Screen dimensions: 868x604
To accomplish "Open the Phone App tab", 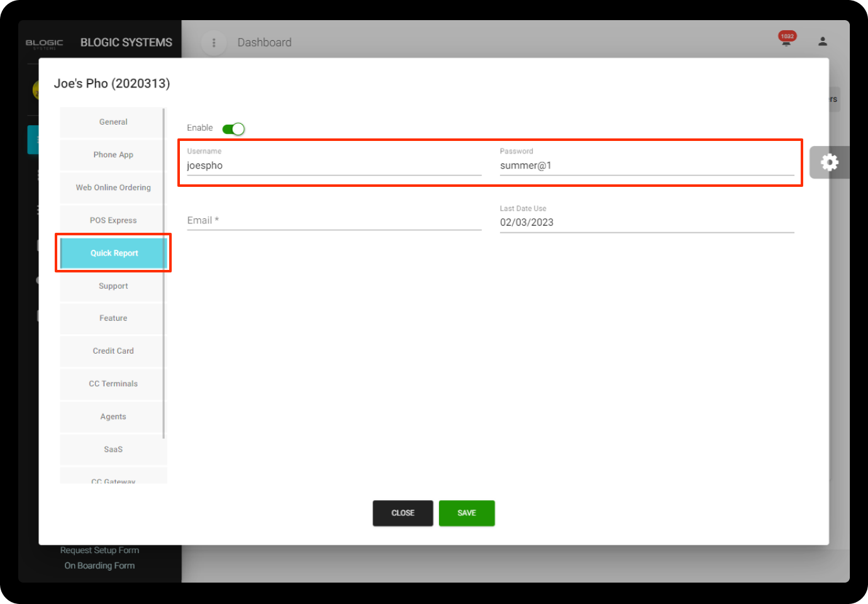I will coord(113,155).
